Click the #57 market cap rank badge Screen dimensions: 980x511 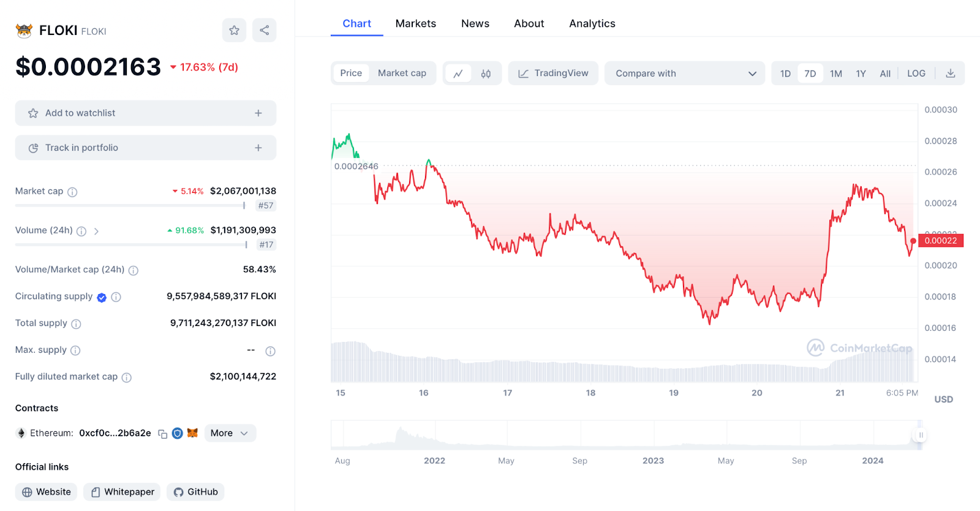coord(266,206)
